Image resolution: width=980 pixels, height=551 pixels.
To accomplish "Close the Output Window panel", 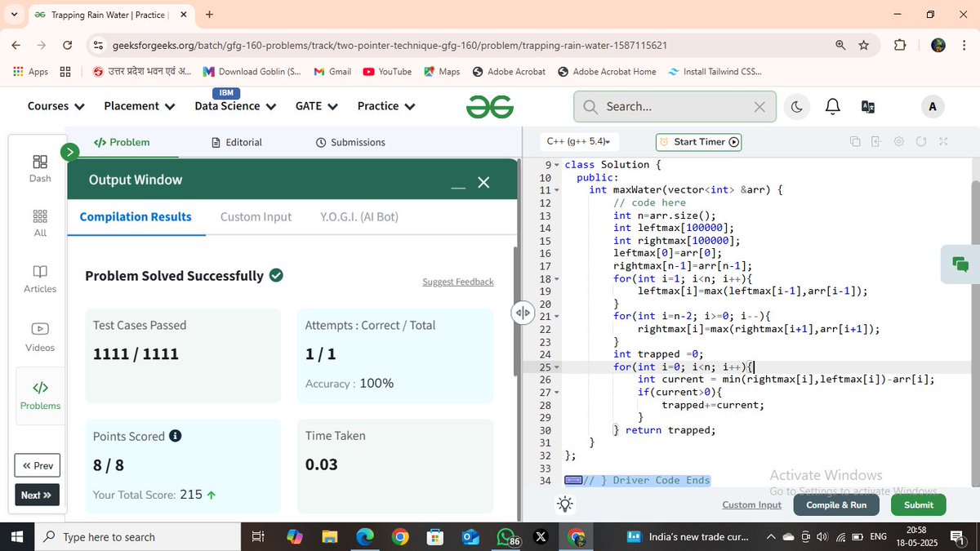I will tap(483, 183).
